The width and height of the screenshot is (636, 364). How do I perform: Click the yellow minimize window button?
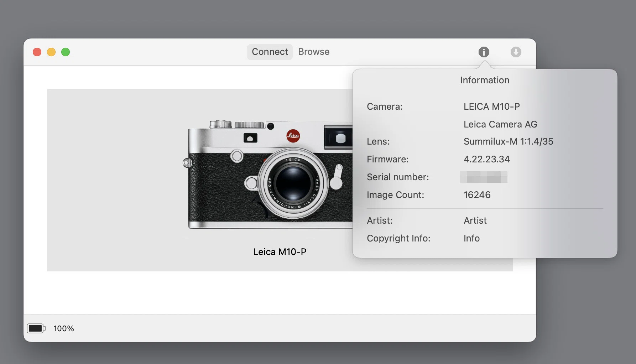pos(51,52)
